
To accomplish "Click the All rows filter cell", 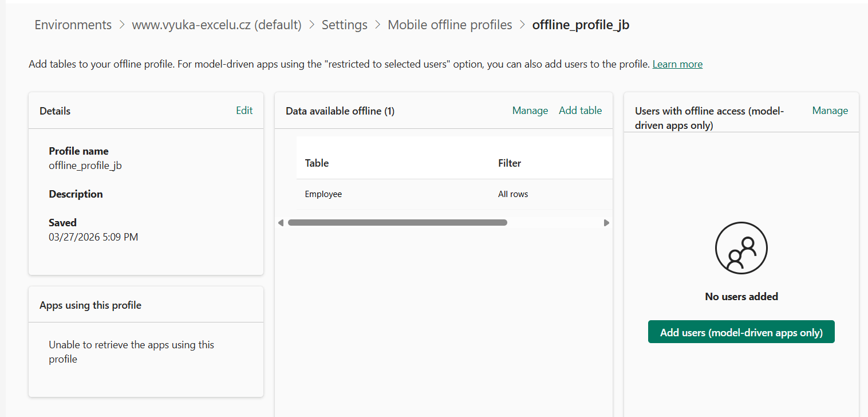I will [512, 194].
